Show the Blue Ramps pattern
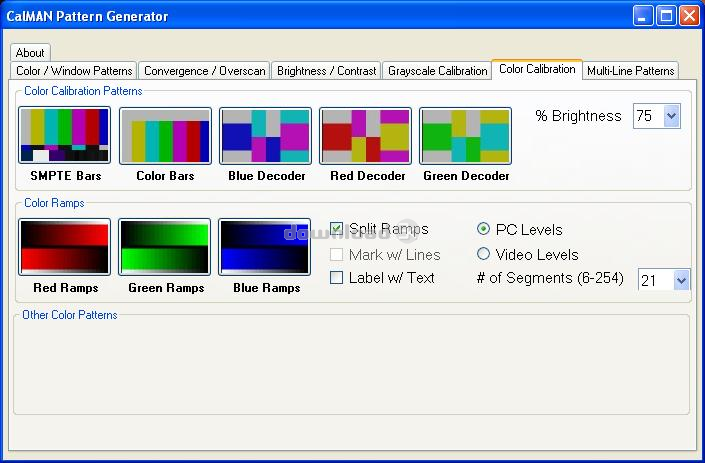The width and height of the screenshot is (705, 463). pos(264,247)
